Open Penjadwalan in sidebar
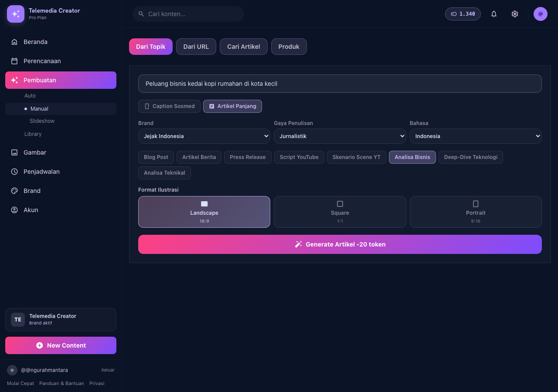 tap(61, 172)
